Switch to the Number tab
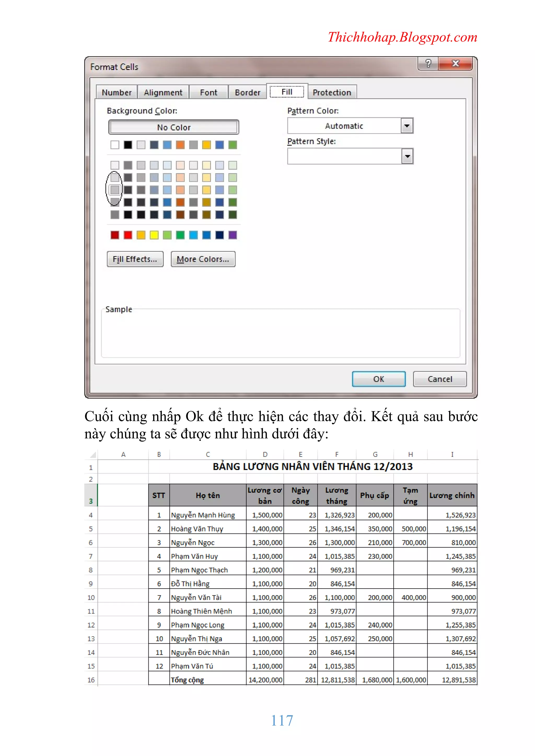Screen dimensions: 535x756 pyautogui.click(x=117, y=92)
